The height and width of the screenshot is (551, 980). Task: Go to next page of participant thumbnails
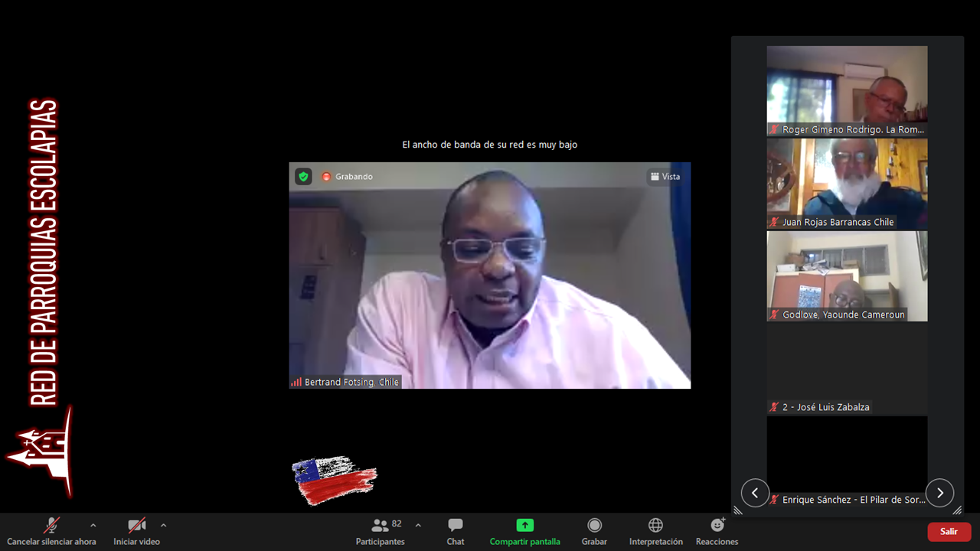(x=939, y=493)
